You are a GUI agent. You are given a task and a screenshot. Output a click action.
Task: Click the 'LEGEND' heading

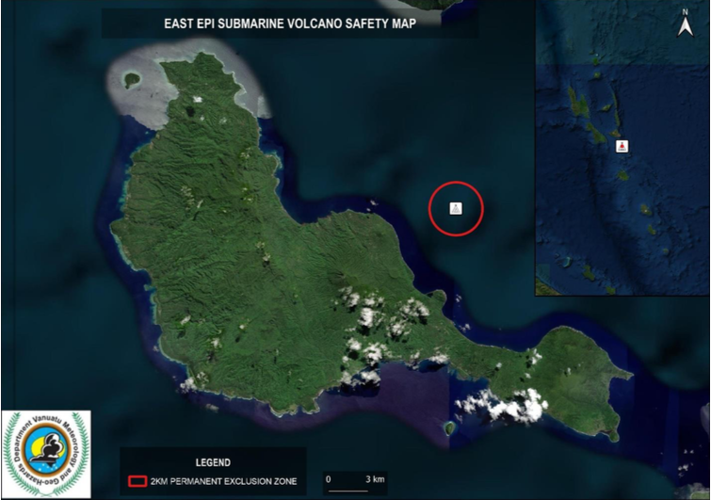coord(213,462)
